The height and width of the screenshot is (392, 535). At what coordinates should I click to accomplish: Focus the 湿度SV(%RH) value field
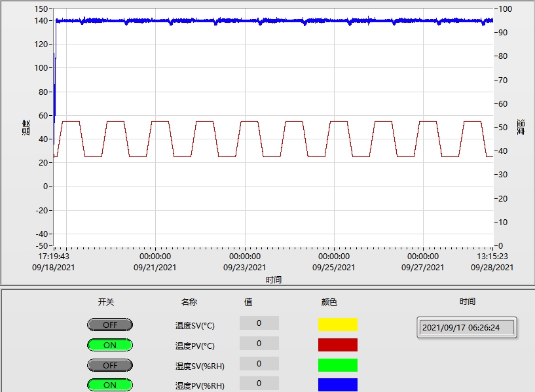pos(259,363)
